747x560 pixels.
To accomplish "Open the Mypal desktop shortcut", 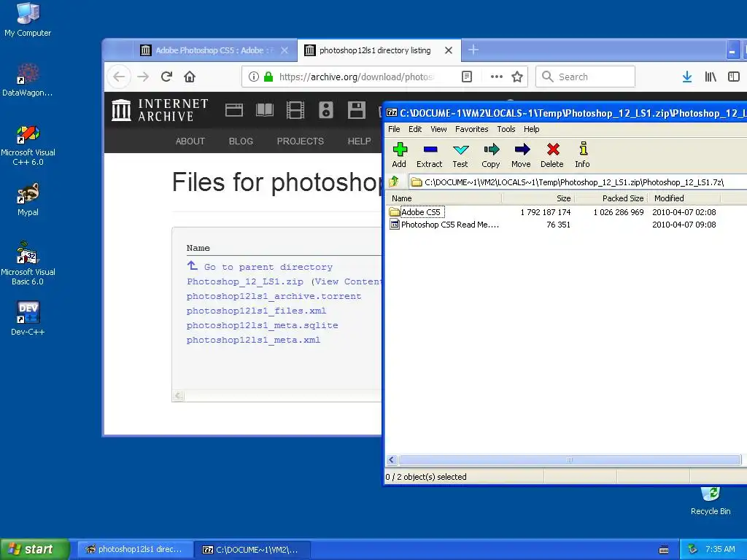I will [28, 200].
